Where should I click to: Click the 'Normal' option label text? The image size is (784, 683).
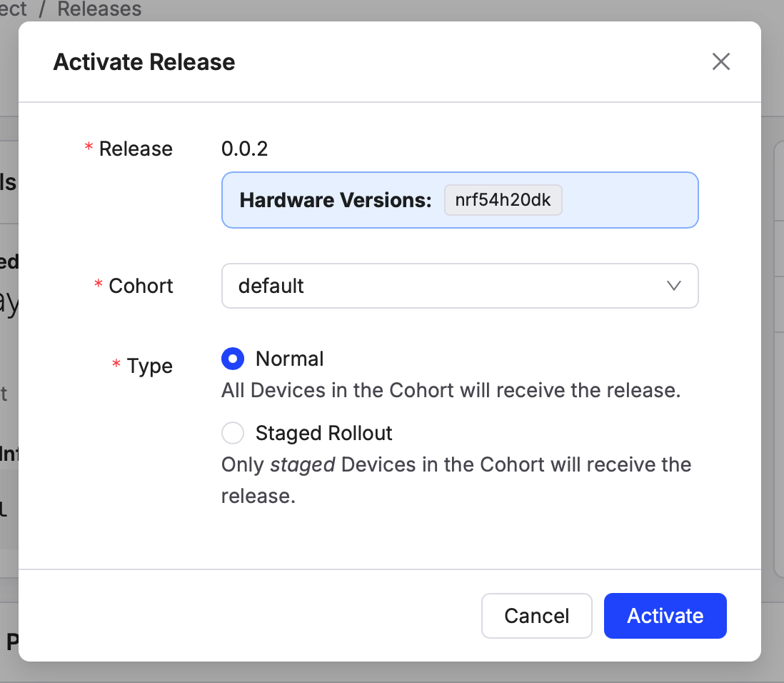[289, 359]
